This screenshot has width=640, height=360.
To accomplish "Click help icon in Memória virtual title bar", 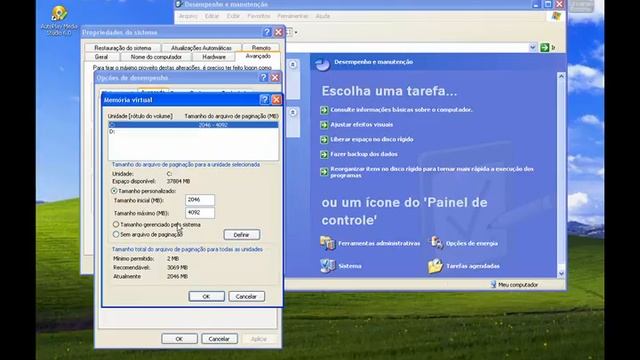I will [264, 100].
